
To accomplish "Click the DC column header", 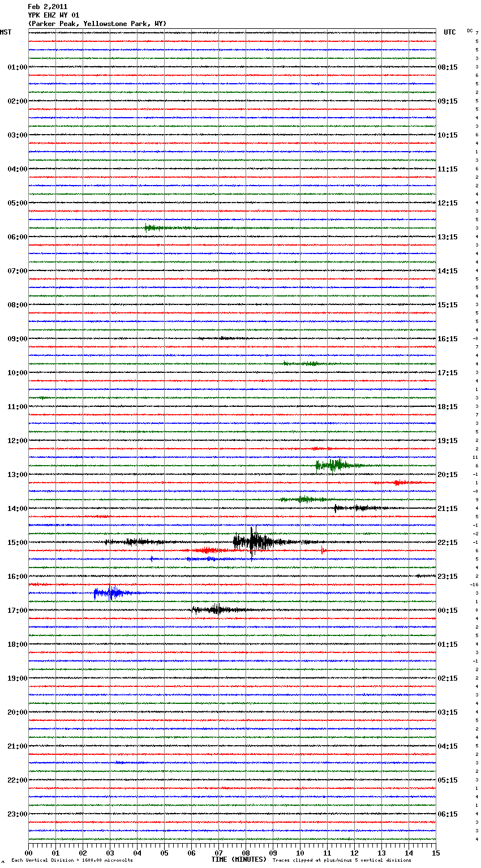I will (x=470, y=31).
